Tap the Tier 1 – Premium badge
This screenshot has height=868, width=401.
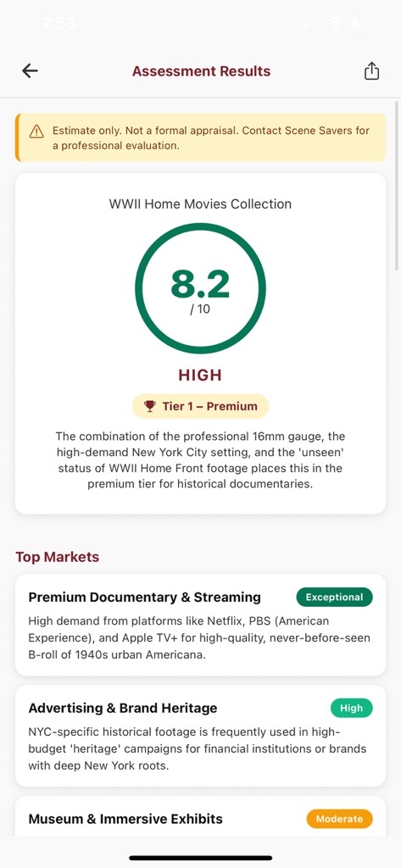[200, 406]
